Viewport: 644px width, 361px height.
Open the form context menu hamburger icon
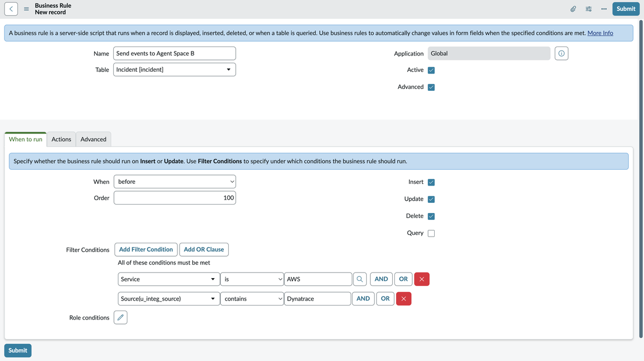tap(26, 9)
